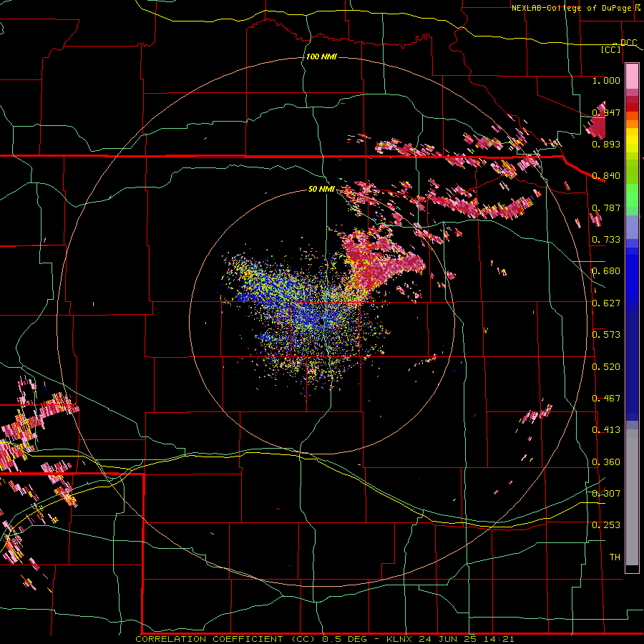
Task: Click the 1.000 scale value
Action: point(606,80)
